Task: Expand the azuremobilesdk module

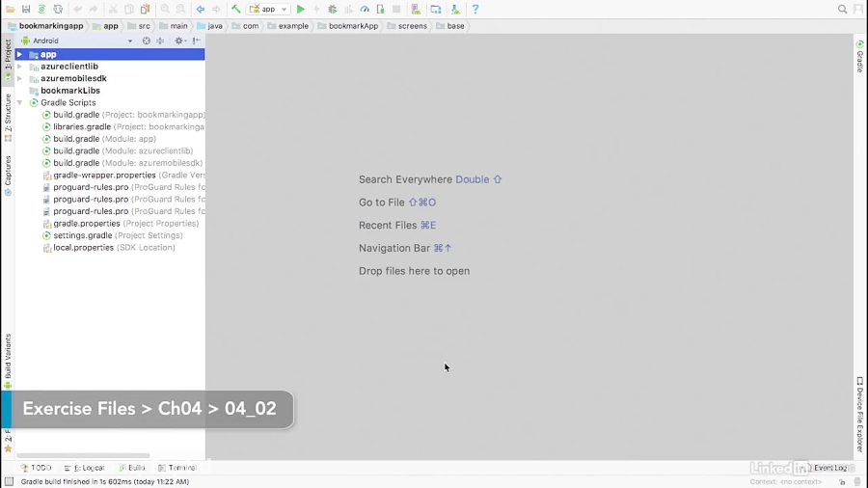Action: [x=19, y=78]
